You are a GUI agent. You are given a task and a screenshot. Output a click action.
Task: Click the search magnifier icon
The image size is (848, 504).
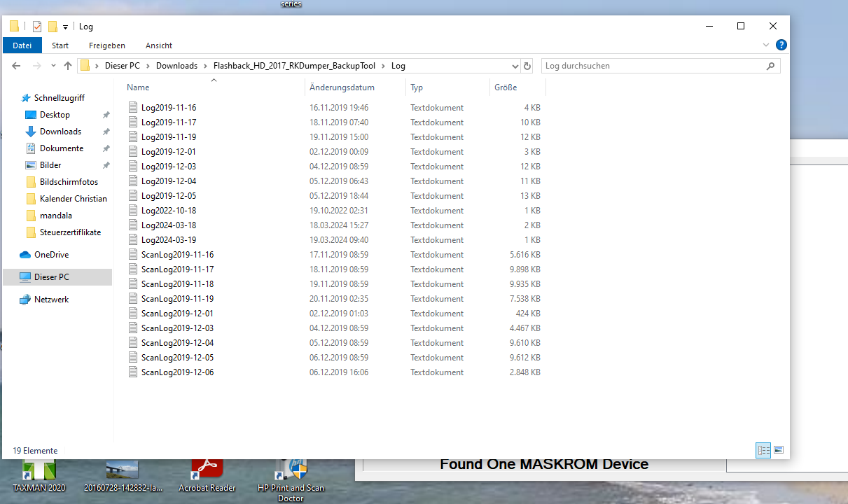770,66
